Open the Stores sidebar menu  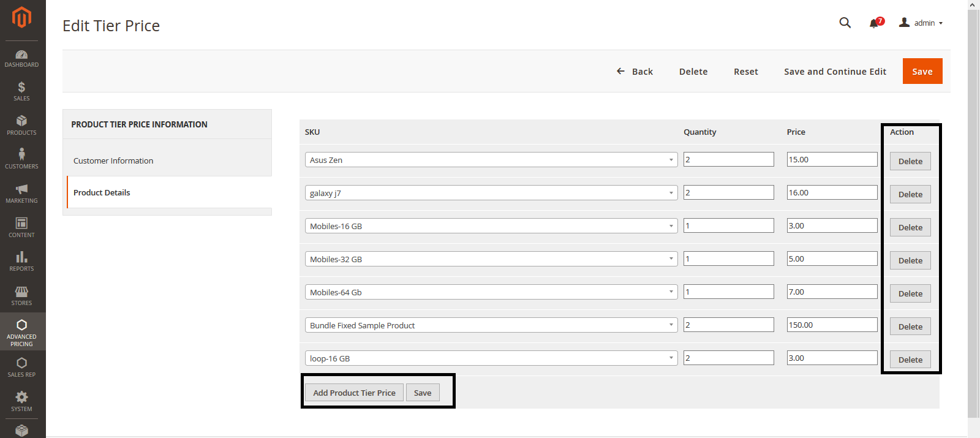[22, 296]
